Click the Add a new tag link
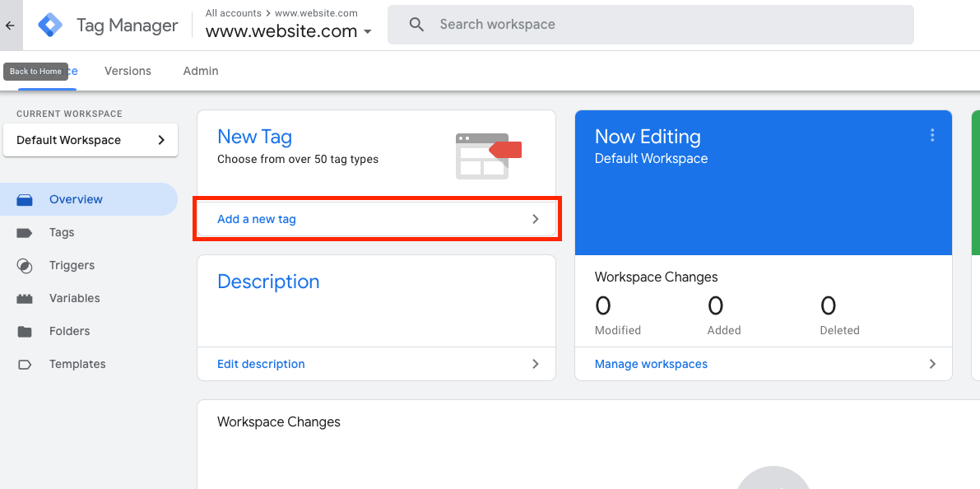This screenshot has height=489, width=980. pos(256,220)
